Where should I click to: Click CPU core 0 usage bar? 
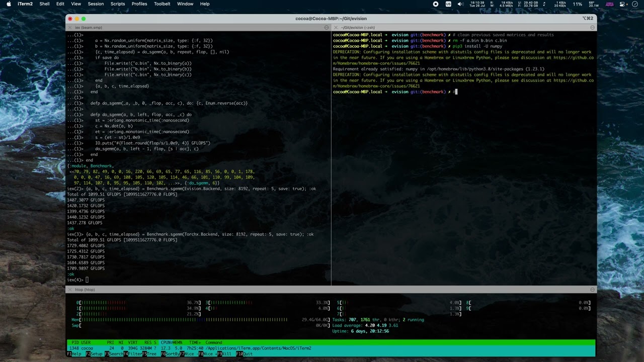(x=139, y=303)
